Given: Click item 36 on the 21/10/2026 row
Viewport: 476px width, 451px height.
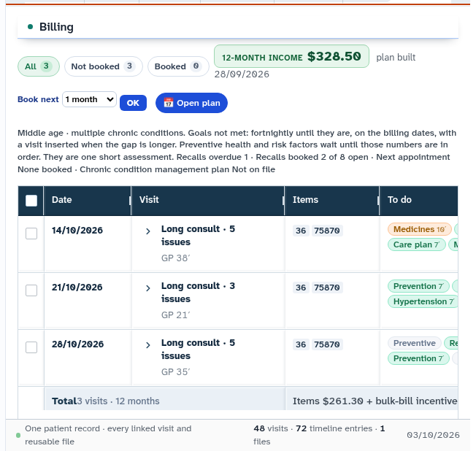Looking at the screenshot, I should coord(301,288).
